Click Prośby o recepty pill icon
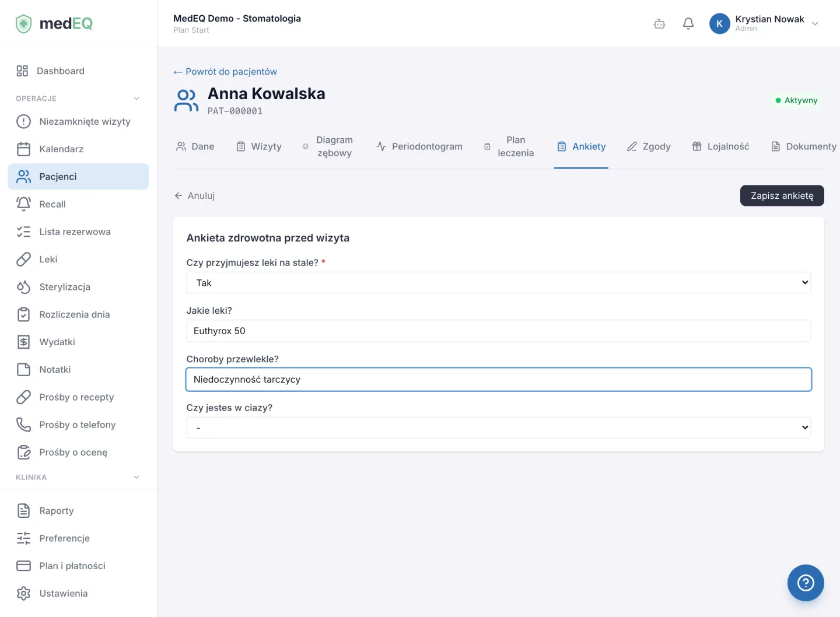 [23, 397]
